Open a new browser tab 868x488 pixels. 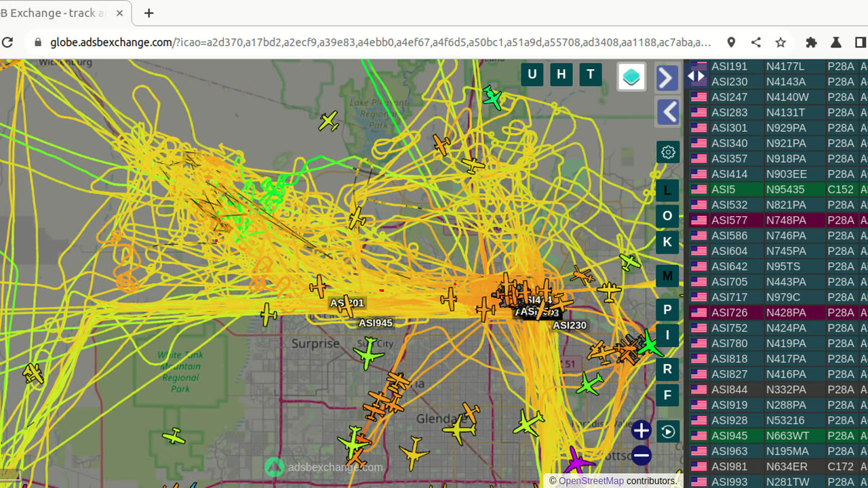149,13
